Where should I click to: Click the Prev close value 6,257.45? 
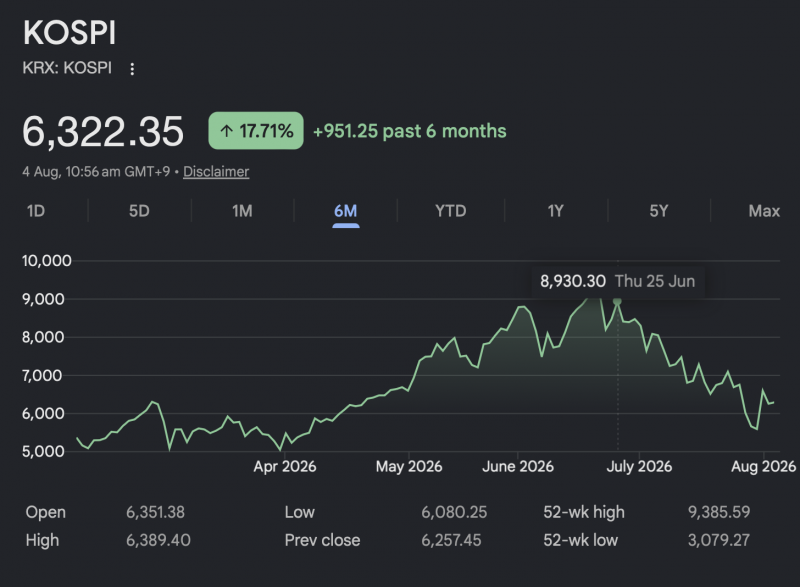(x=451, y=540)
